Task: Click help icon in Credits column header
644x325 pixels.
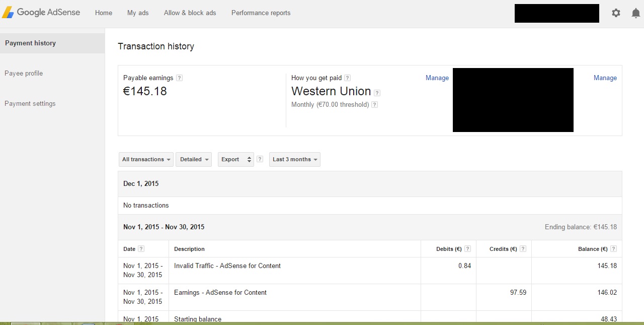Action: [523, 249]
